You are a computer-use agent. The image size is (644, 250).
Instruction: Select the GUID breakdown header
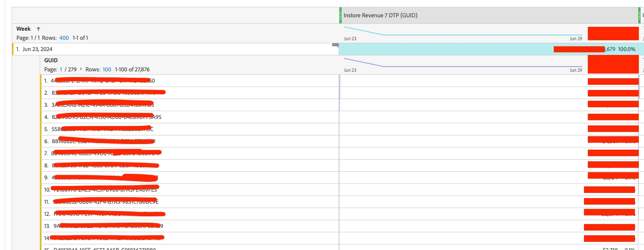[51, 61]
